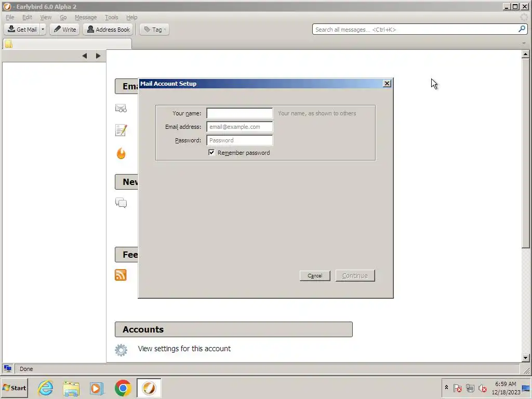Expand the Get Mail dropdown arrow
Screen dimensions: 532x399
click(43, 30)
